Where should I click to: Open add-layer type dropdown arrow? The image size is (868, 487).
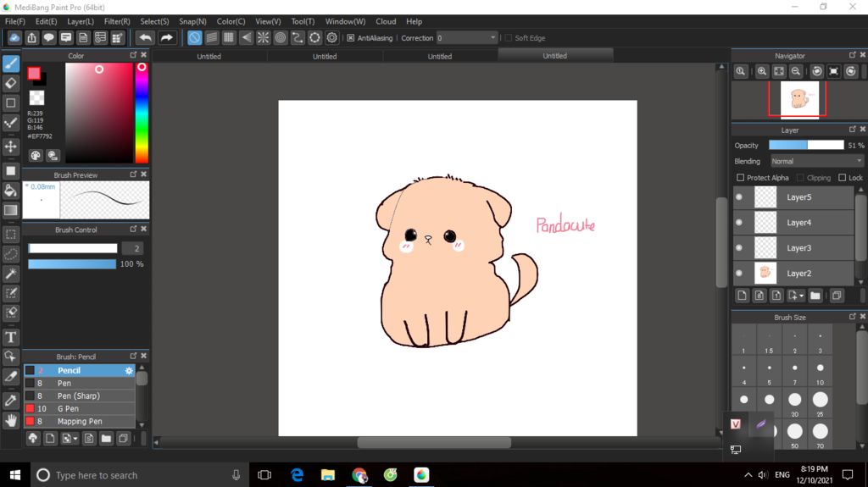coord(802,296)
